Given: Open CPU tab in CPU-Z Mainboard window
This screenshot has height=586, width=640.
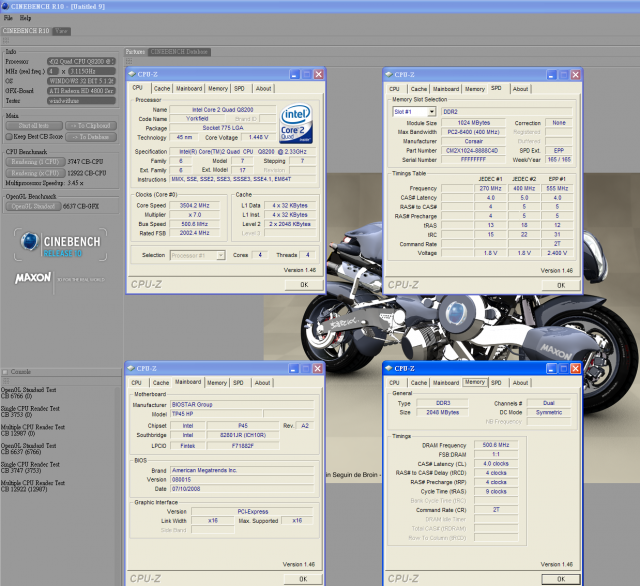Looking at the screenshot, I should 136,383.
